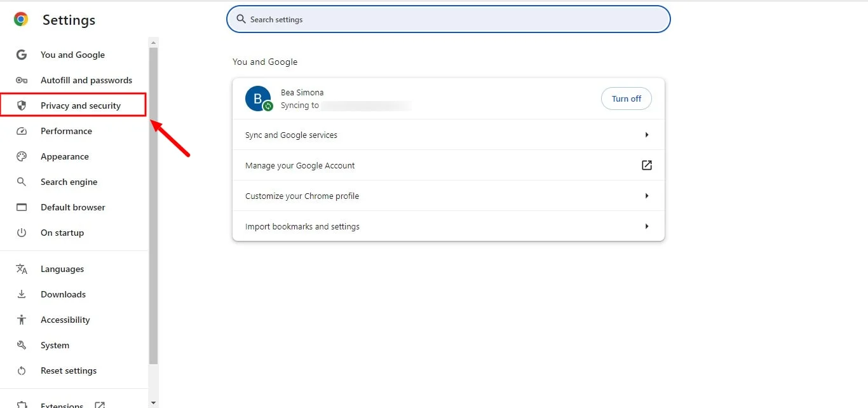Click the Settings page title

(x=69, y=20)
